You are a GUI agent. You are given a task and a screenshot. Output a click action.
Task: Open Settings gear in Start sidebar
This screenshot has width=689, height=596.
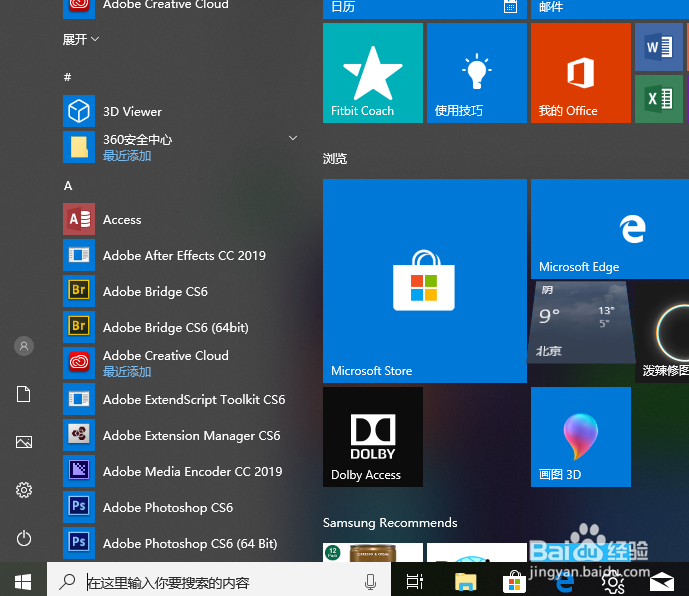click(24, 490)
